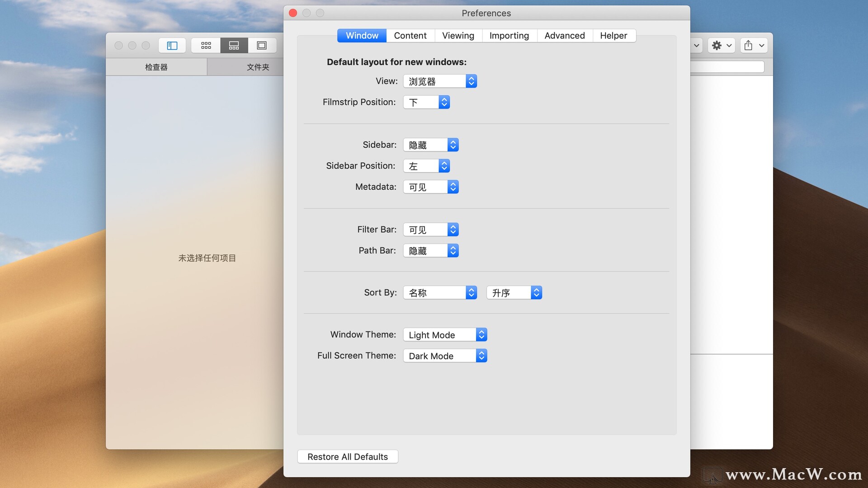Open the Sidebar Position popup
Viewport: 868px width, 488px height.
tap(426, 166)
